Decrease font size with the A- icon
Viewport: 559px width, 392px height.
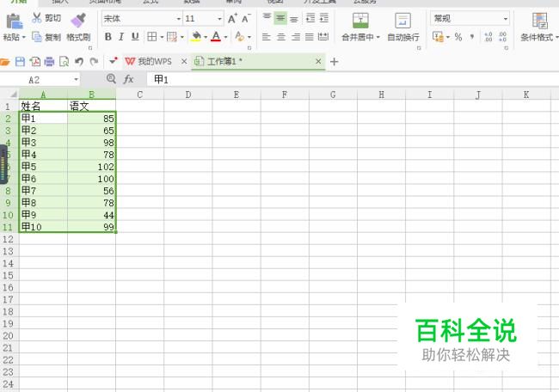click(x=246, y=19)
